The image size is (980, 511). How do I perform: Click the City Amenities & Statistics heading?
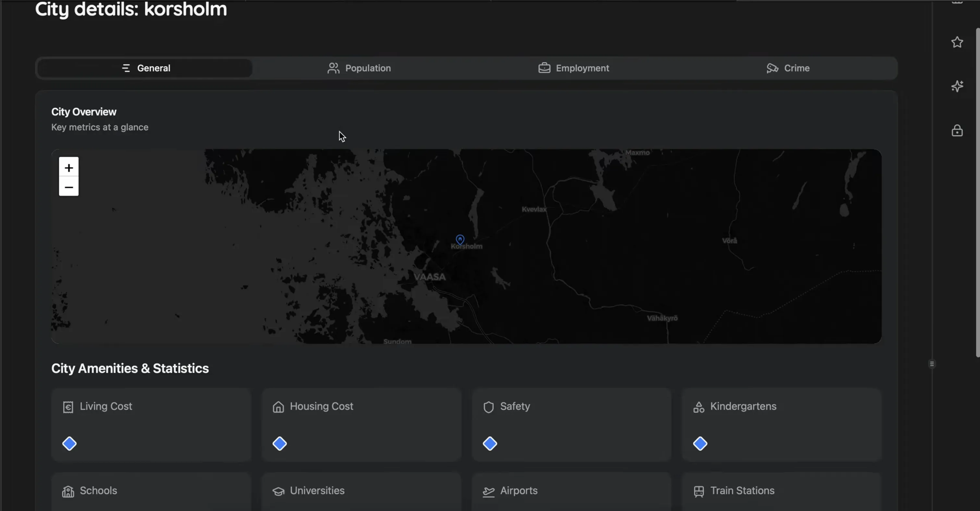(130, 368)
